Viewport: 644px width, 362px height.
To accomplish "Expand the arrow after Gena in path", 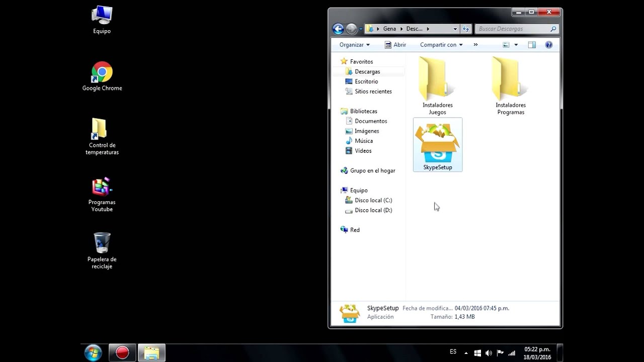I will click(x=401, y=29).
